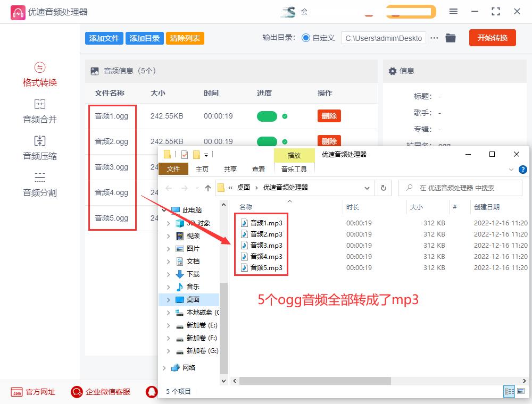Image resolution: width=532 pixels, height=404 pixels.
Task: Click the 开始转换 button to start conversion
Action: point(492,38)
